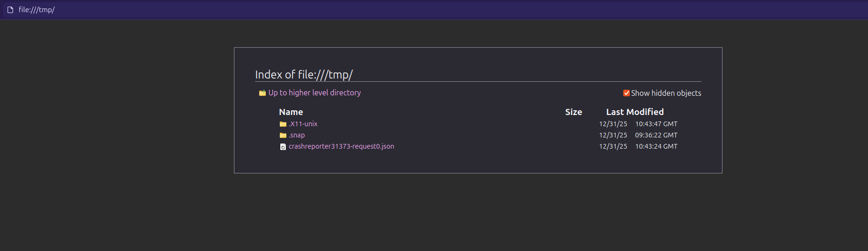The image size is (868, 251).
Task: Uncheck the Show hidden objects checkbox
Action: click(626, 93)
